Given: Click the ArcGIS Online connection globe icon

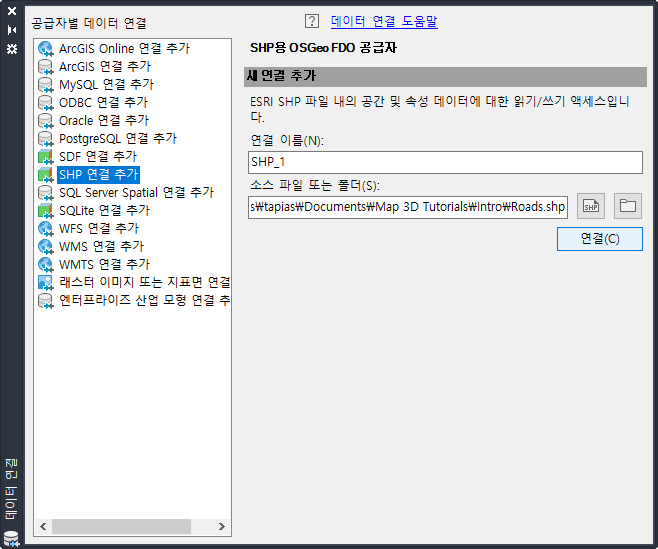Looking at the screenshot, I should [46, 49].
